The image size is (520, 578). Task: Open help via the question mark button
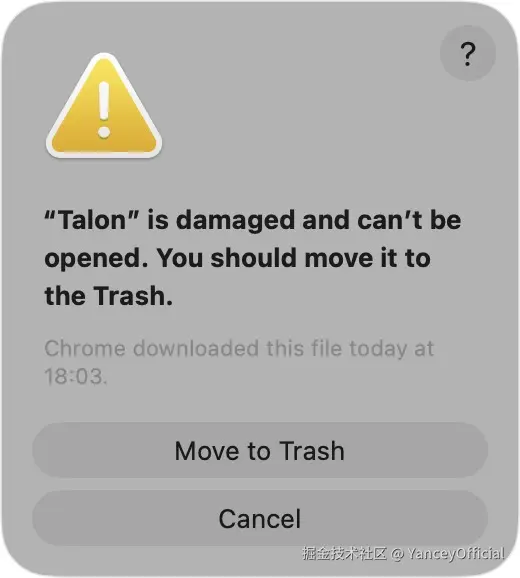coord(468,53)
